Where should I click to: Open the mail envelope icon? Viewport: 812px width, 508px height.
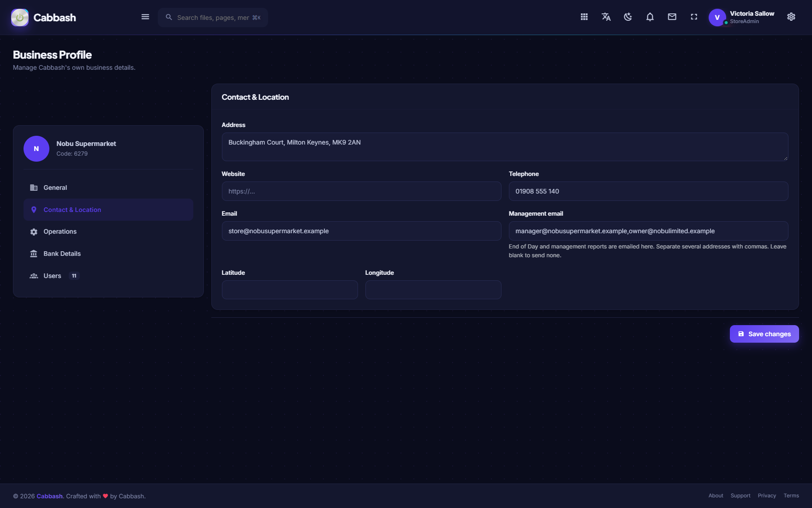click(x=672, y=17)
